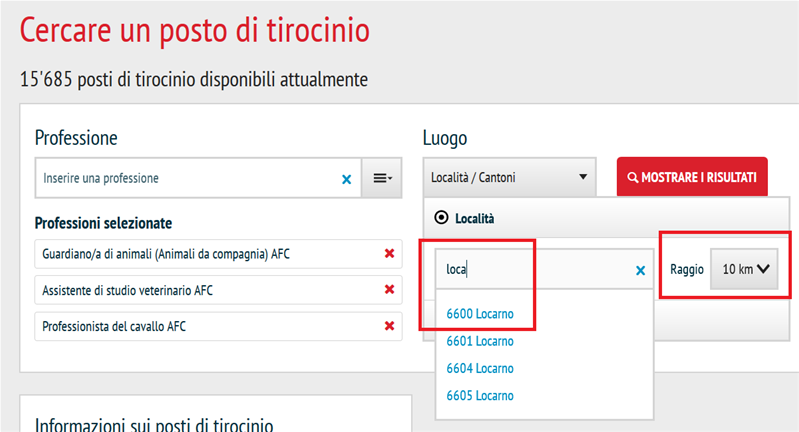This screenshot has width=799, height=432.
Task: Select the Località radio button
Action: point(439,217)
